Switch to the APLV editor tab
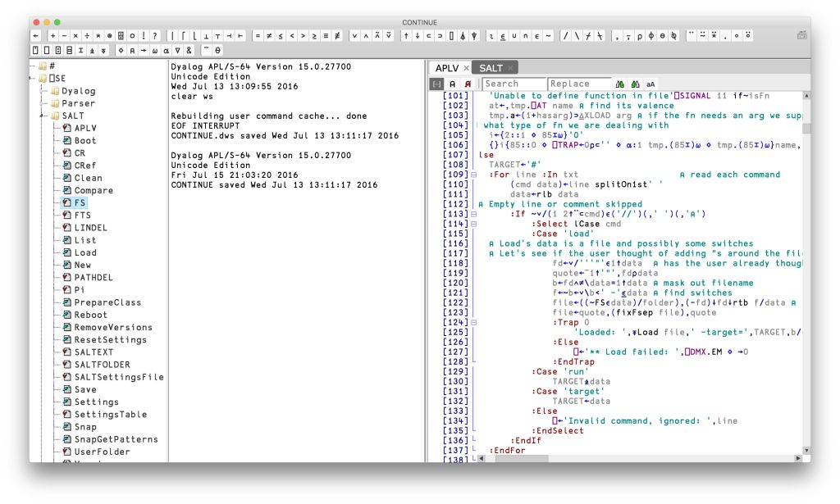Viewport: 840px width, 504px height. coord(447,68)
